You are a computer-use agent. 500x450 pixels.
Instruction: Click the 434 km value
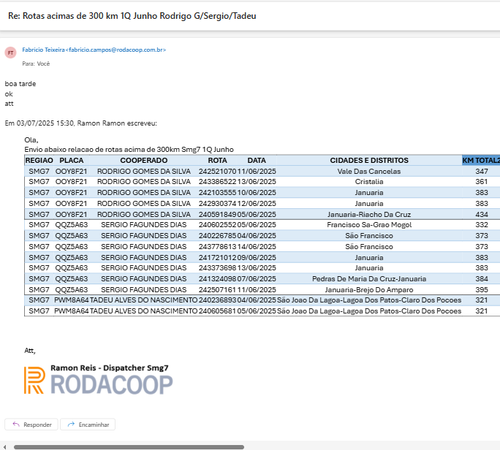[482, 214]
